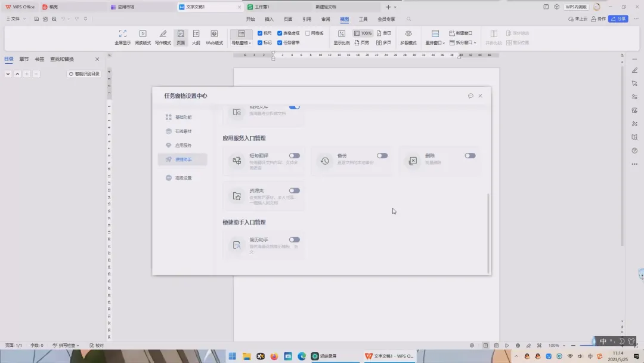The image size is (644, 363).
Task: Fit to 页宽 page width
Action: coord(362,42)
